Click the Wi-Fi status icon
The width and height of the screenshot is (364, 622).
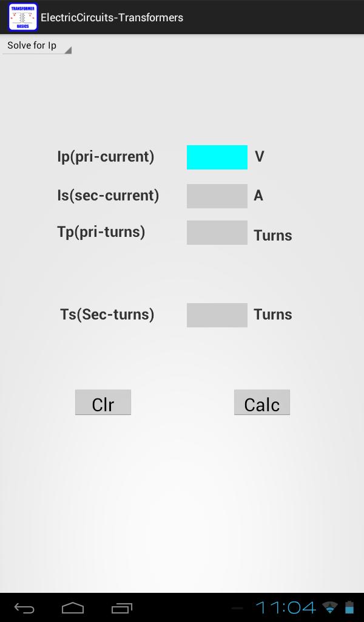[x=328, y=606]
